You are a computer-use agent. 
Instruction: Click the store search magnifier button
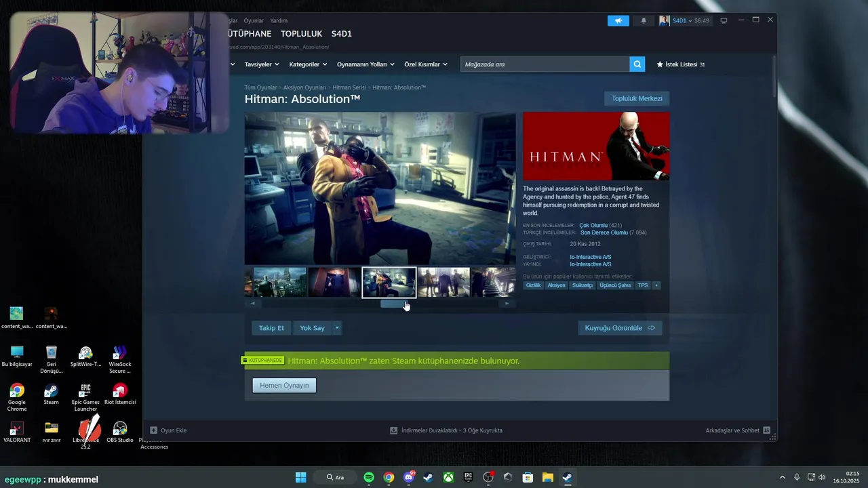[x=637, y=64]
